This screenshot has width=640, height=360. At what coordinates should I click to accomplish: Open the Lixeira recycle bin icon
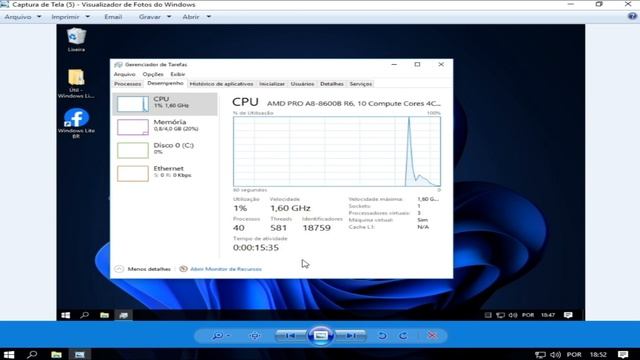(76, 40)
